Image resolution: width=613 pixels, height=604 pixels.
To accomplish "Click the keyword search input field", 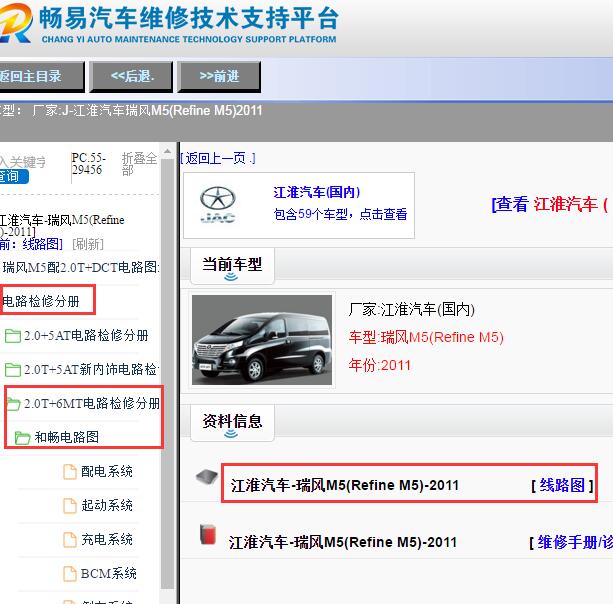I will [23, 161].
